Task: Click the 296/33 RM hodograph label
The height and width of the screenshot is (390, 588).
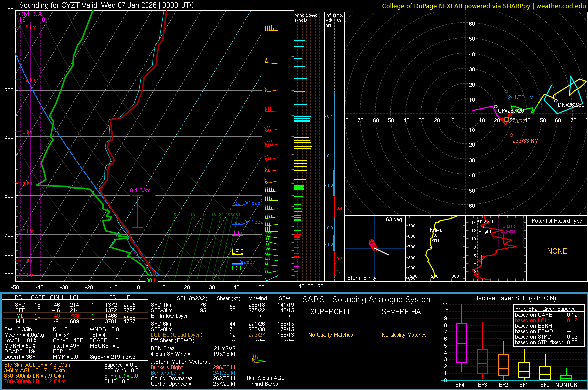Action: pyautogui.click(x=525, y=141)
